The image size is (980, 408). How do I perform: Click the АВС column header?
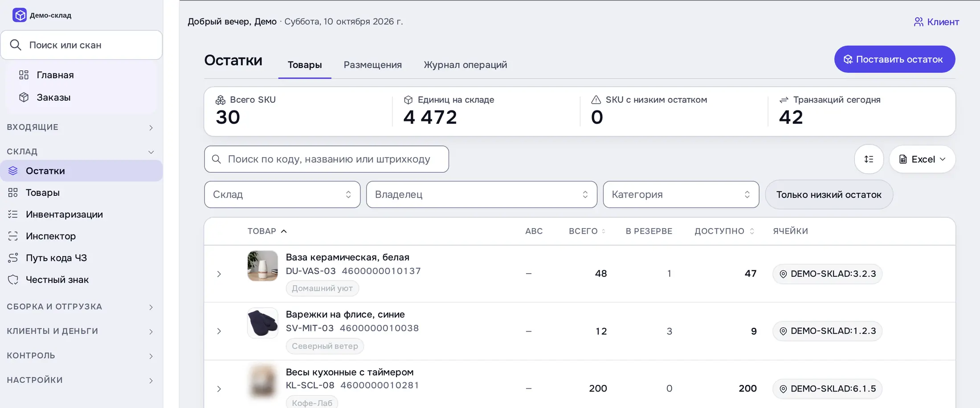point(534,231)
